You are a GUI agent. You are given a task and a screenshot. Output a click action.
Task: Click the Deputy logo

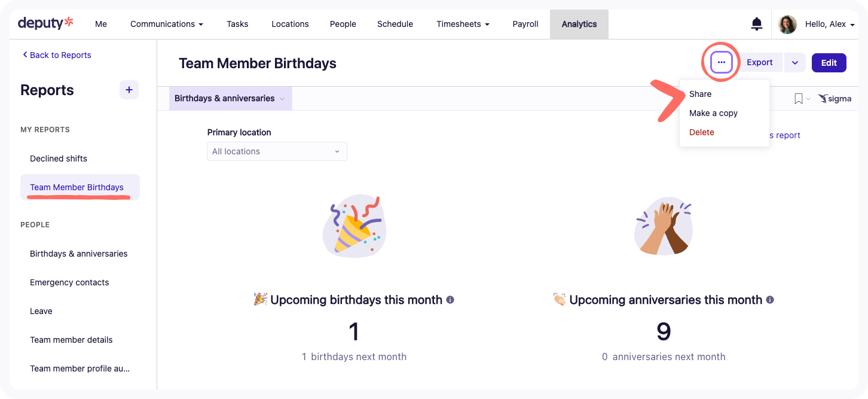coord(45,23)
